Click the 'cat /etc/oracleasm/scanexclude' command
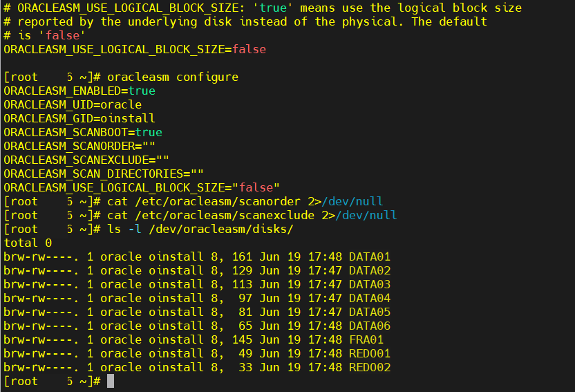This screenshot has width=575, height=392. pyautogui.click(x=252, y=215)
